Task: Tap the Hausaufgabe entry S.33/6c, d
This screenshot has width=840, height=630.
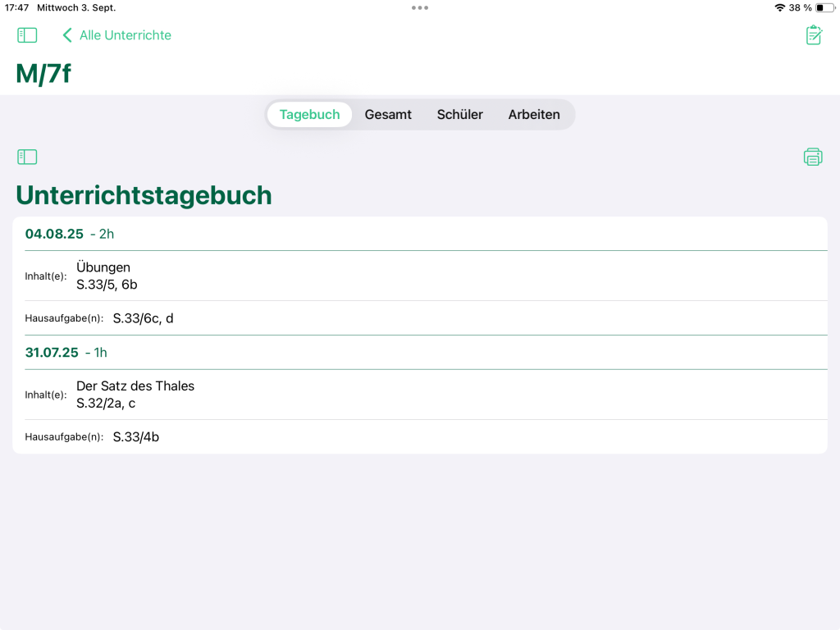Action: [x=144, y=317]
